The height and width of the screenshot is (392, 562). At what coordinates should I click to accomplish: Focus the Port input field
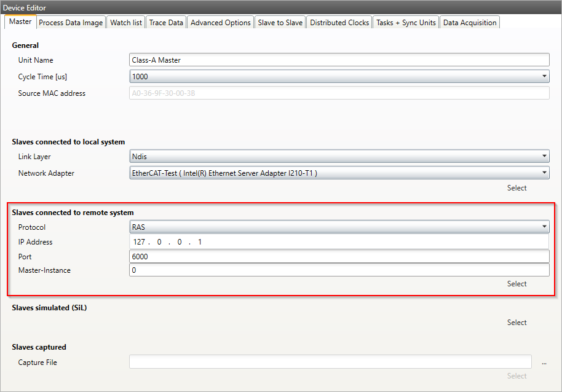click(x=338, y=256)
